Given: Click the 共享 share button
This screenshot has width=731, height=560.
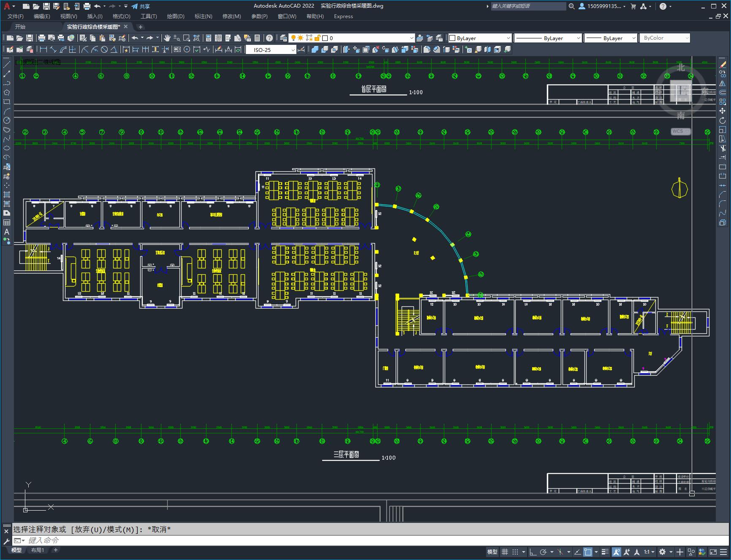Looking at the screenshot, I should [x=141, y=6].
